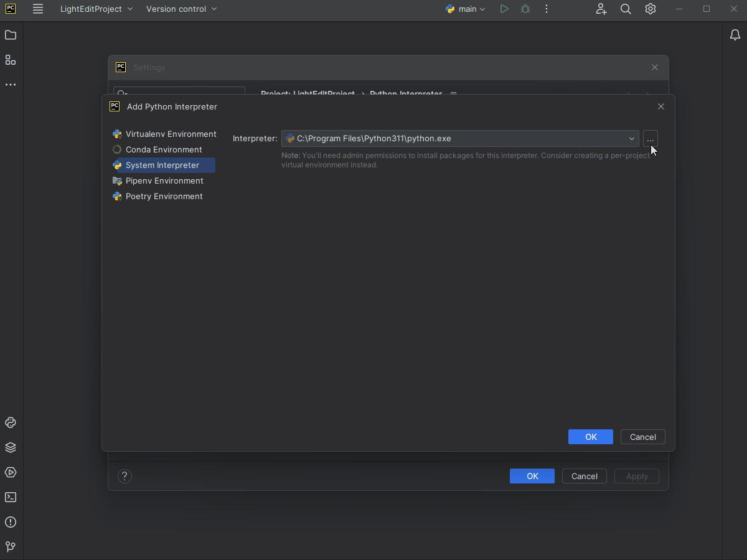Run the main configuration
The image size is (747, 560).
pos(504,9)
